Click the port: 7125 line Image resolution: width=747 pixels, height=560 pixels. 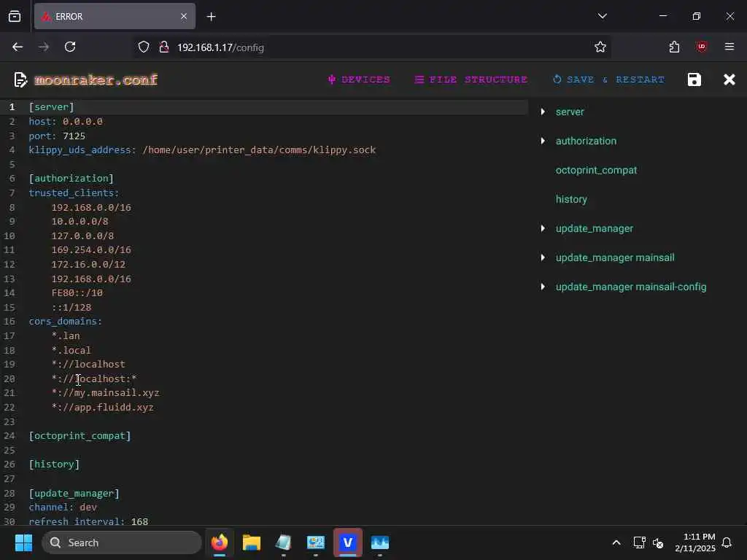57,136
